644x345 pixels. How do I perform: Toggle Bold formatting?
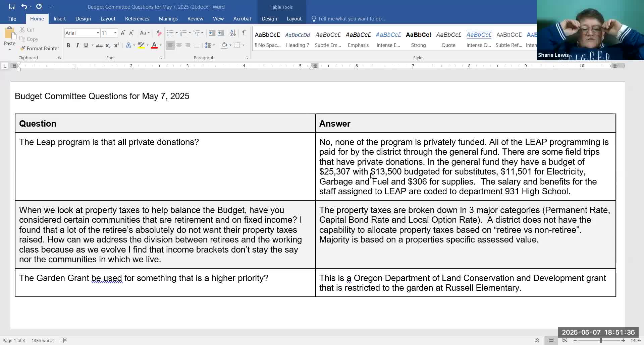click(x=68, y=46)
